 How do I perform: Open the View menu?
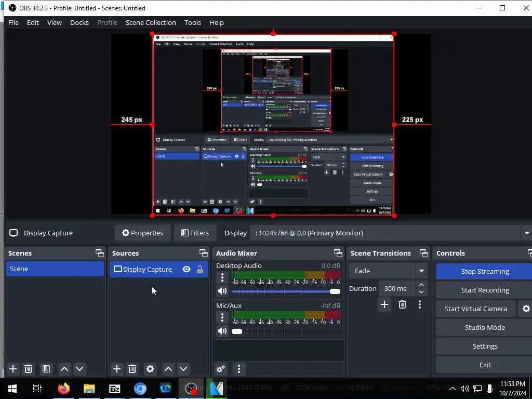[54, 22]
